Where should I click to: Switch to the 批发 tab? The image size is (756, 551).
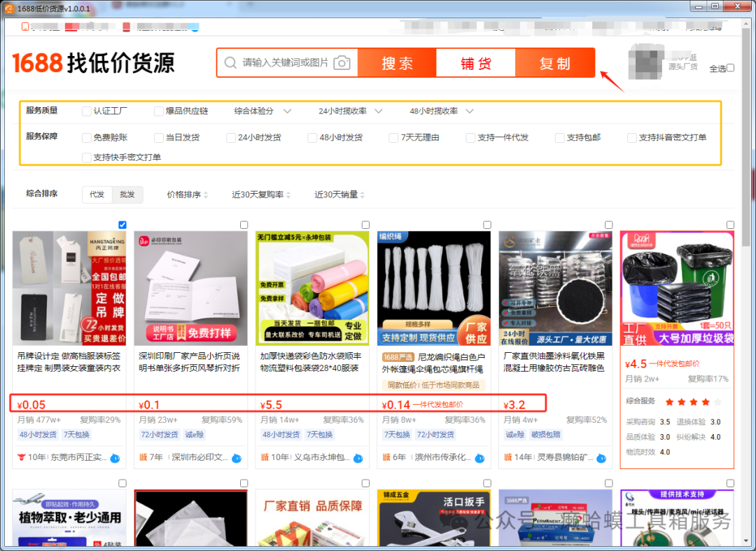click(127, 194)
